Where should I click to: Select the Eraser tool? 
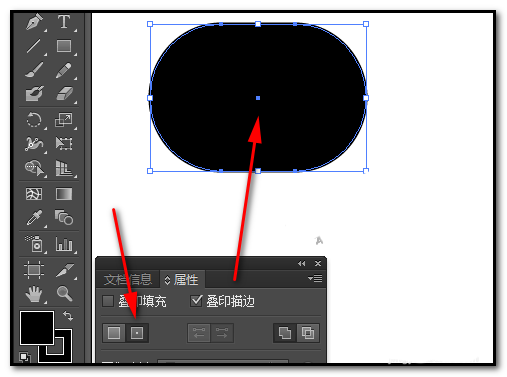pyautogui.click(x=64, y=94)
